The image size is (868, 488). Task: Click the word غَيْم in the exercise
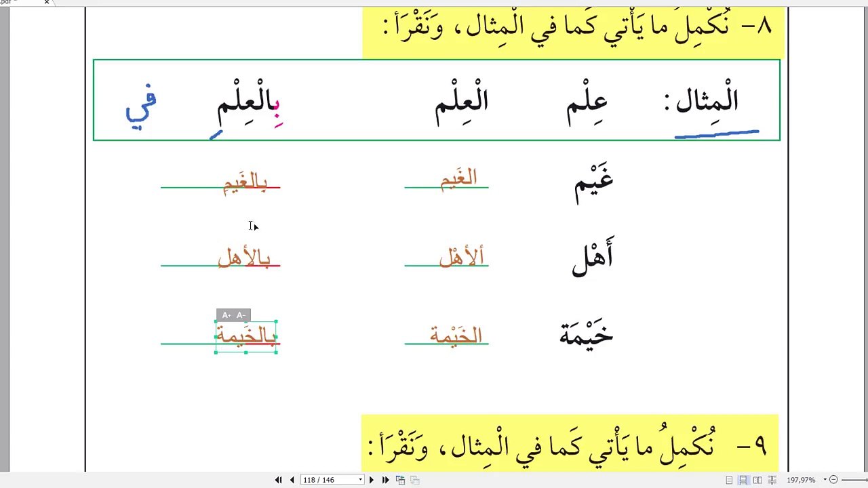594,183
